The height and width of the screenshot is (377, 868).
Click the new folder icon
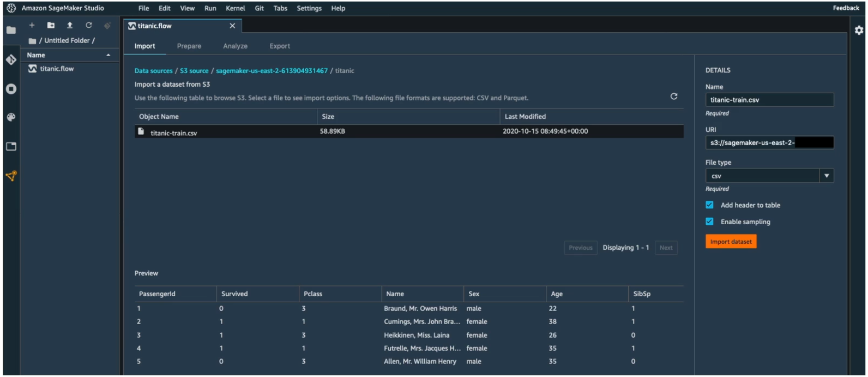(51, 25)
